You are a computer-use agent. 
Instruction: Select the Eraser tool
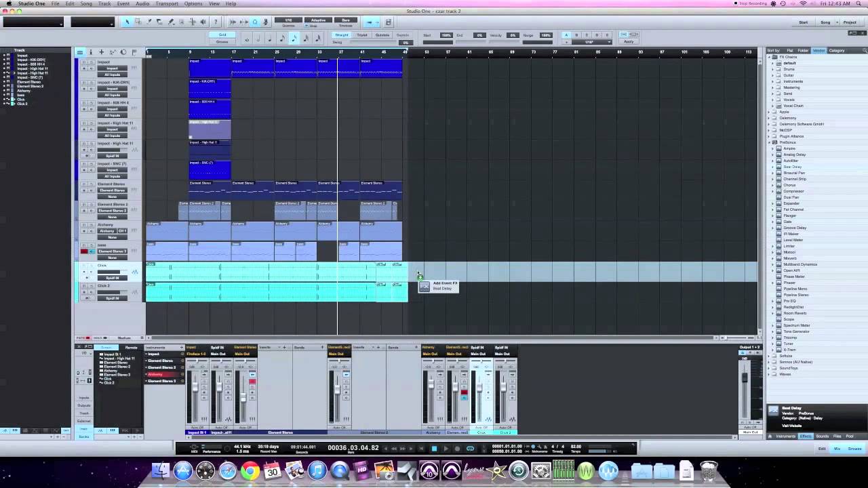[159, 22]
